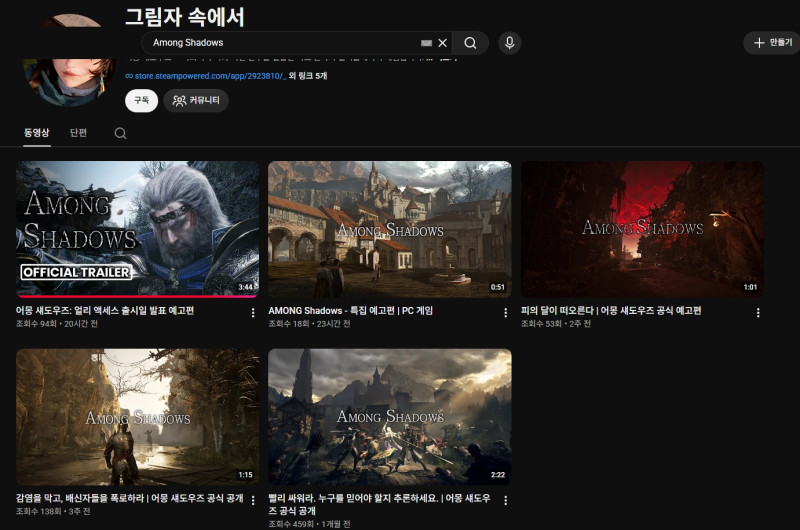
Task: Click title 어몽 섀도우즈: 얼리 액세스 출시일 발표 예고편
Action: (x=105, y=311)
